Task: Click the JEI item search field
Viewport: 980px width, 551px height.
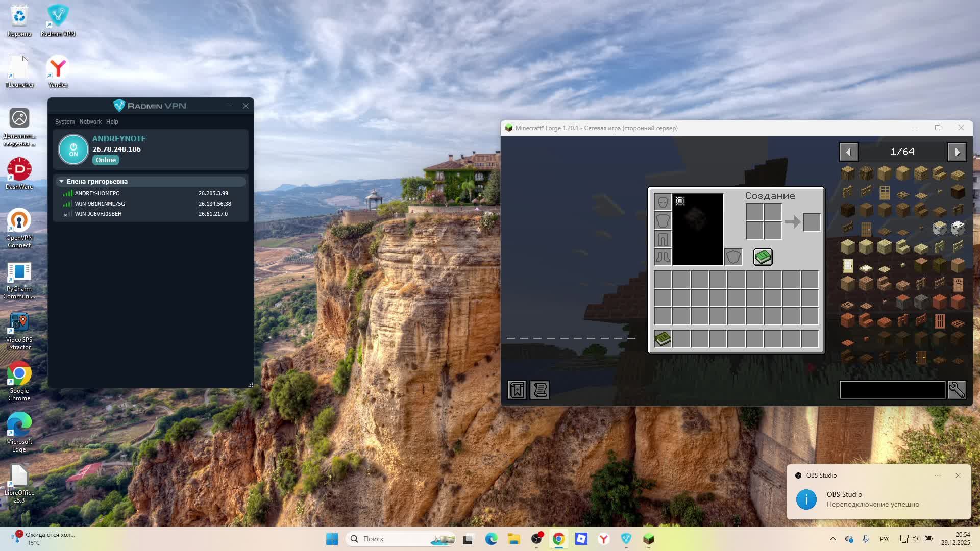Action: point(892,390)
